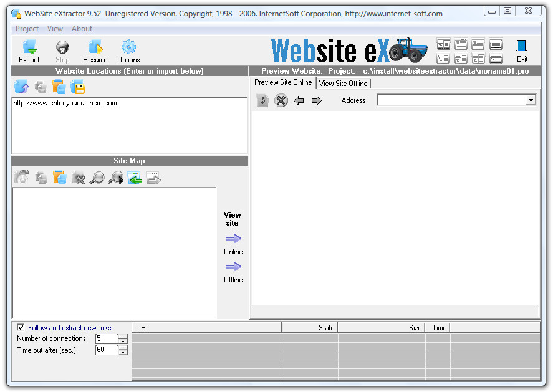The height and width of the screenshot is (392, 553).
Task: Click the grayed copy icon under Website Locations
Action: click(41, 87)
